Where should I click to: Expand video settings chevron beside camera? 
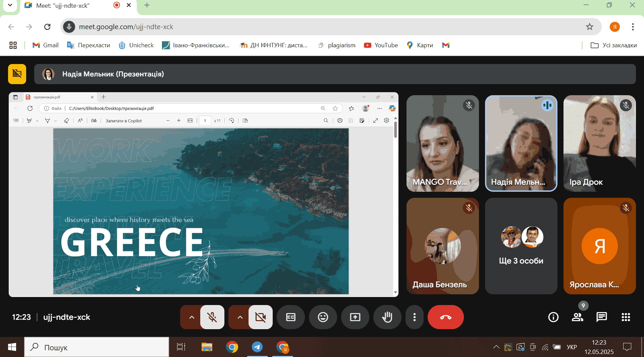tap(240, 317)
